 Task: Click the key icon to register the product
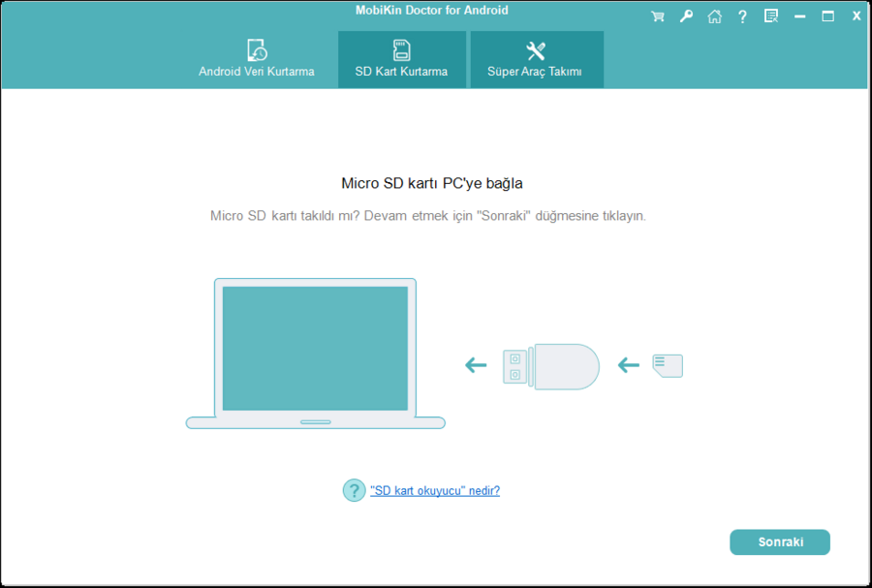[686, 15]
